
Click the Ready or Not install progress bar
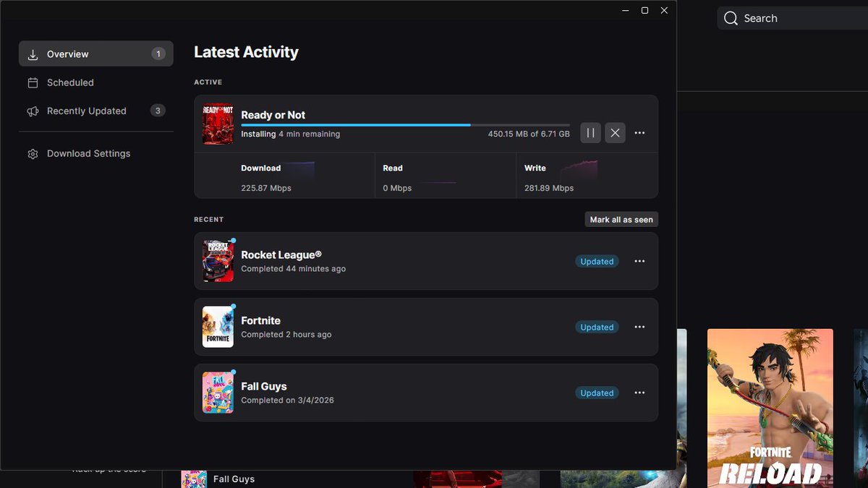tap(405, 125)
